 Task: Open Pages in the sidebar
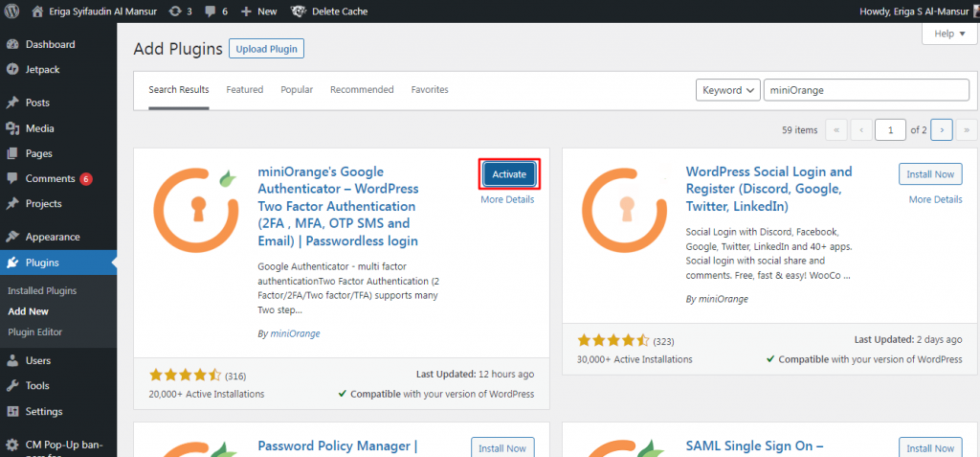pyautogui.click(x=38, y=153)
